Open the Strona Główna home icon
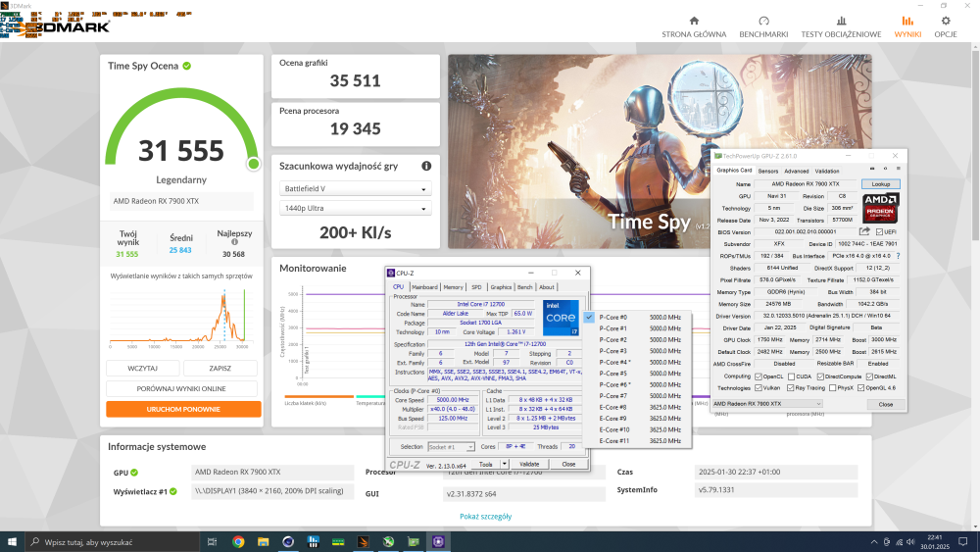 tap(694, 26)
